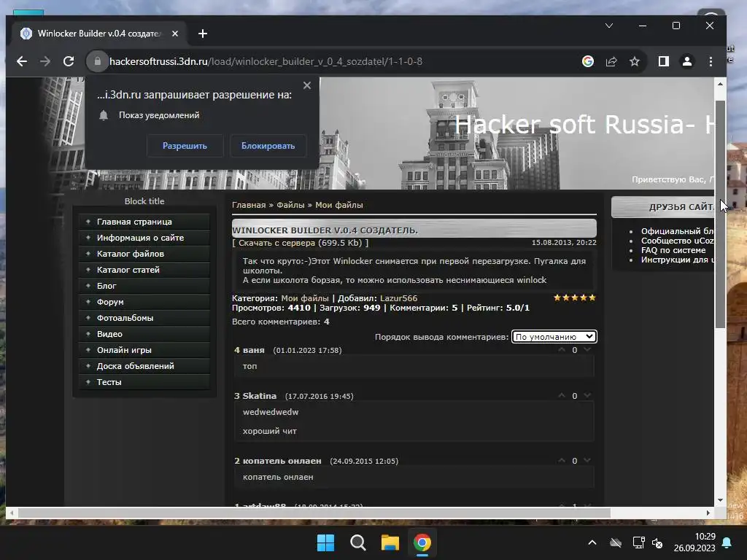
Task: Open FAQ по системе link
Action: [x=673, y=250]
